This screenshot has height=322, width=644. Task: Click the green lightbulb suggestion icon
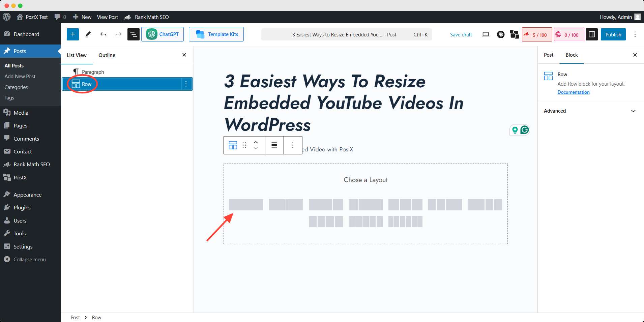point(515,130)
